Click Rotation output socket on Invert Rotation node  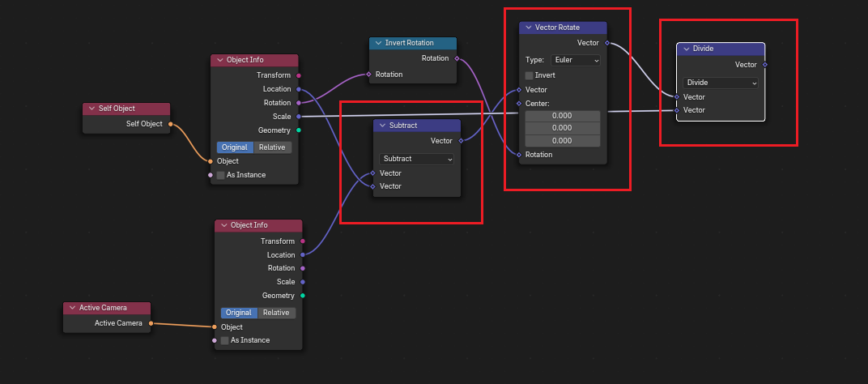click(x=457, y=58)
